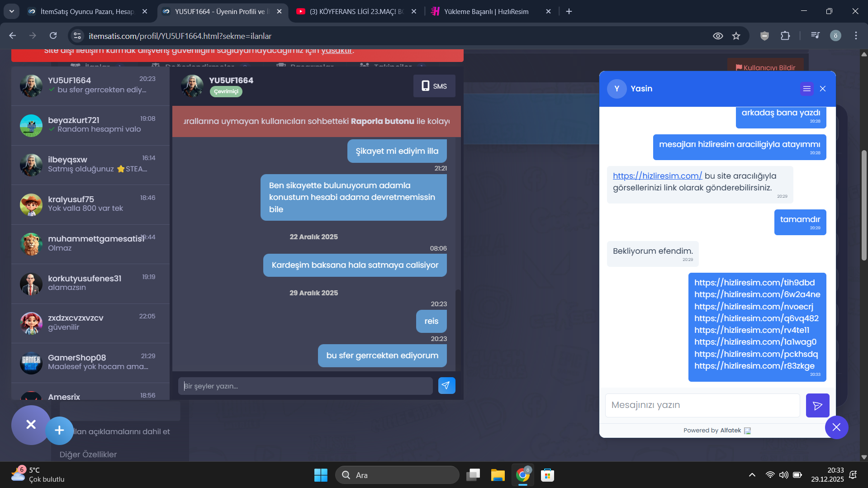868x488 pixels.
Task: Open volume tray icon
Action: [783, 475]
